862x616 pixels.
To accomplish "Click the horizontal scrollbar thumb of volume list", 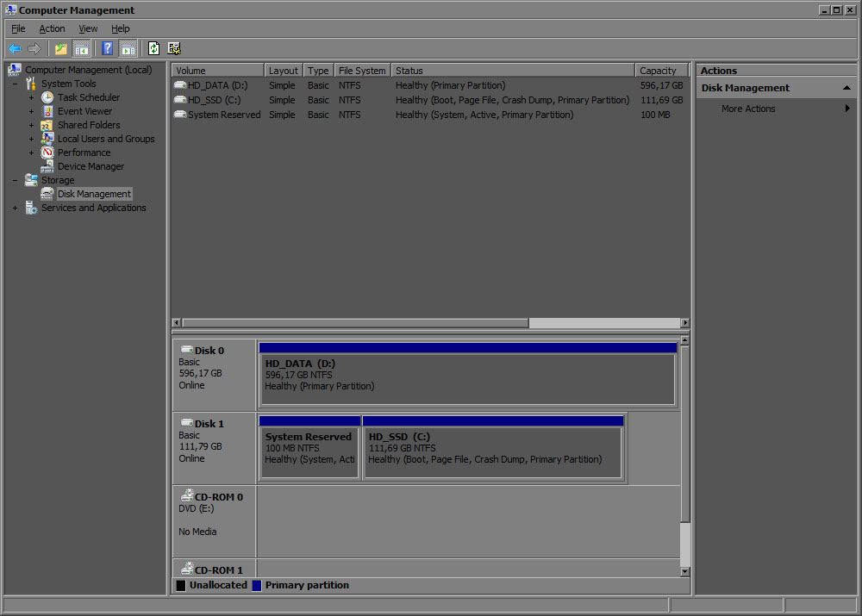I will tap(355, 322).
